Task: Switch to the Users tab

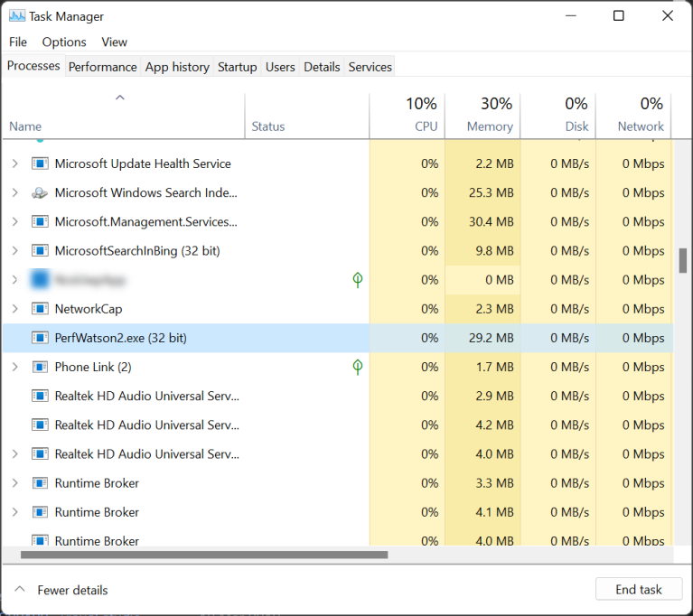Action: point(280,67)
